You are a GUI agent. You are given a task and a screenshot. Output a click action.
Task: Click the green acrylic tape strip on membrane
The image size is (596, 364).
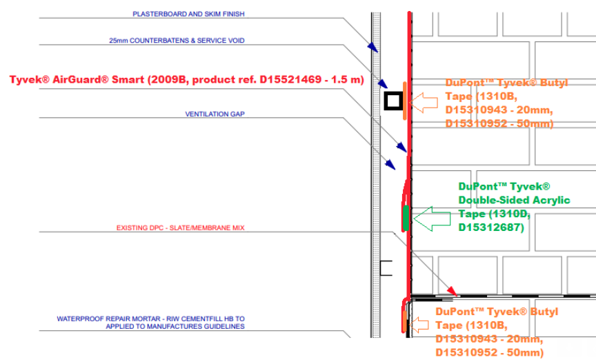click(406, 218)
